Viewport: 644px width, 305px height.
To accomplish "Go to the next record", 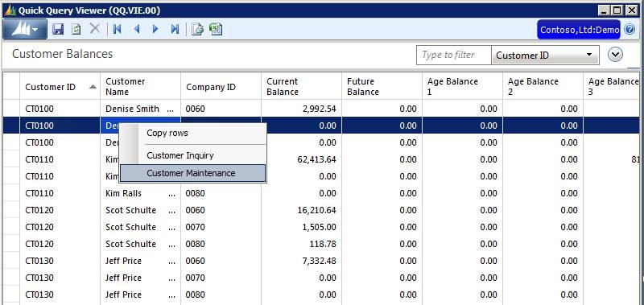I will click(155, 29).
